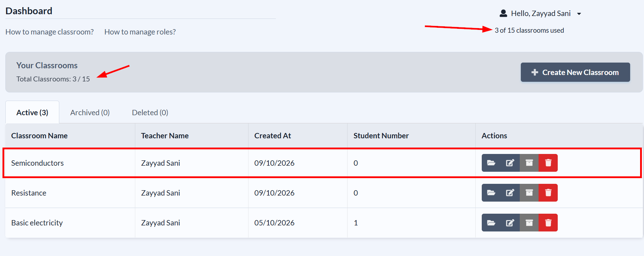The image size is (644, 256).
Task: Click the student count 1 for Basic electricity
Action: click(x=356, y=223)
